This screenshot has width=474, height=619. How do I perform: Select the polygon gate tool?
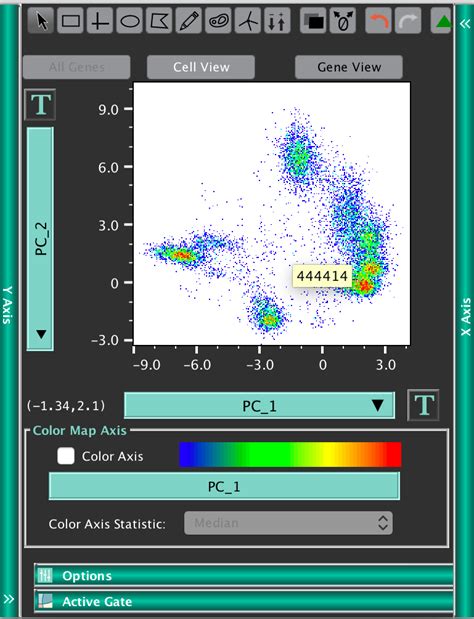coord(159,21)
